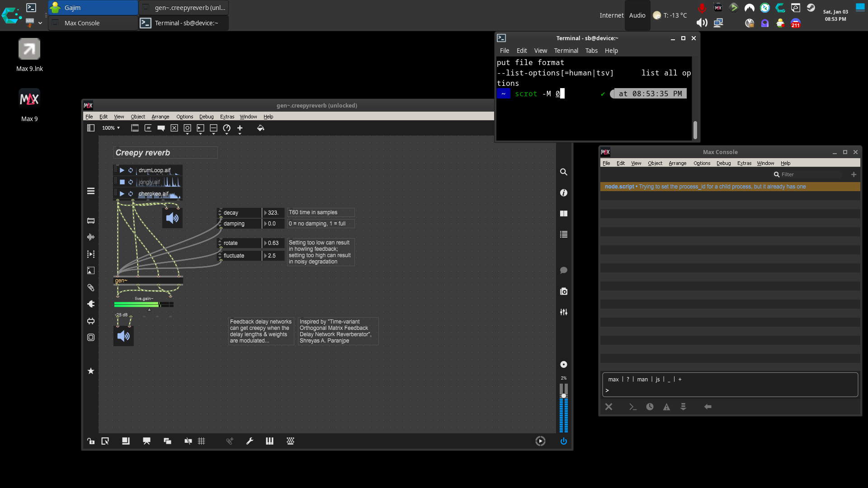Click the inspector info icon in right sidebar
Image resolution: width=868 pixels, height=488 pixels.
coord(564,193)
